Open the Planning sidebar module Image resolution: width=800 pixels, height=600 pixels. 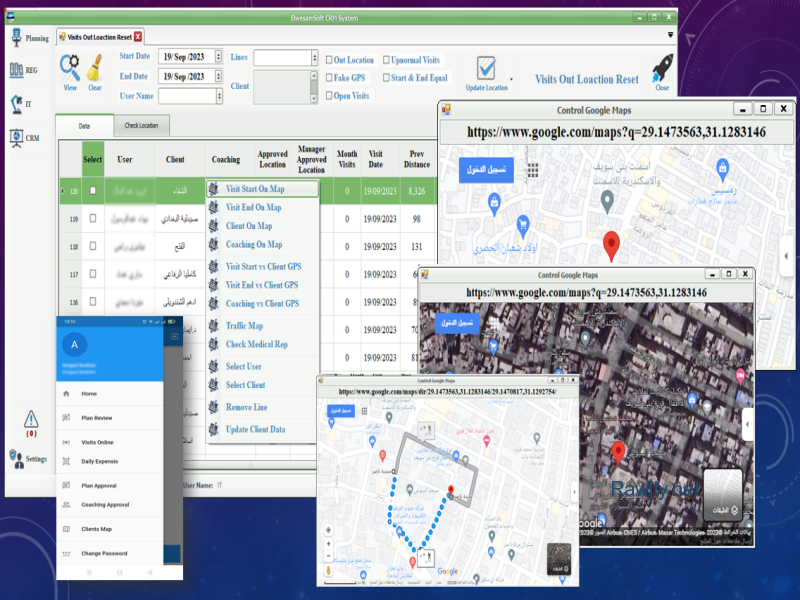tap(29, 38)
